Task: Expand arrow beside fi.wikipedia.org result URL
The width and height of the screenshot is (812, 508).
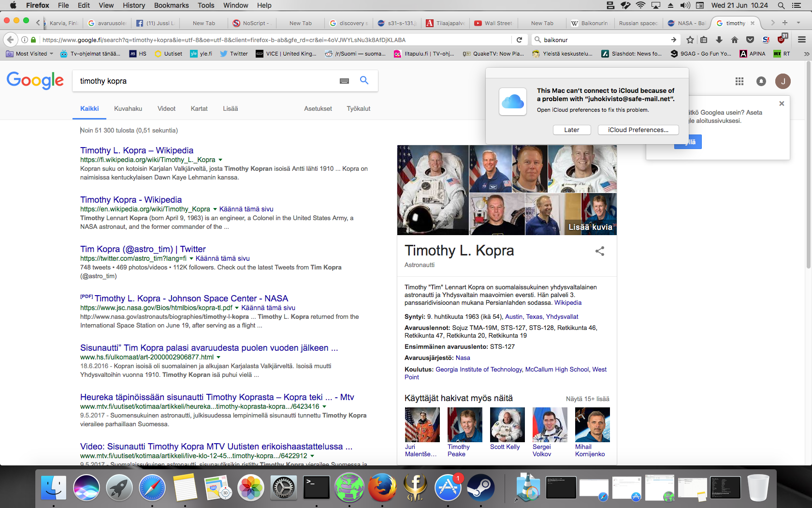Action: click(220, 160)
